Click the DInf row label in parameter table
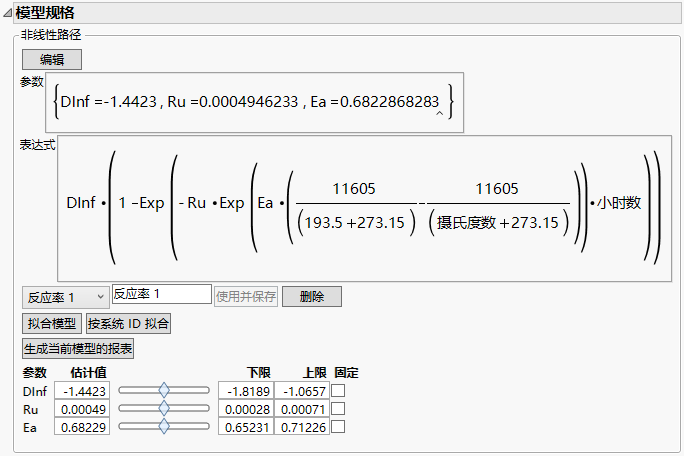 point(34,391)
